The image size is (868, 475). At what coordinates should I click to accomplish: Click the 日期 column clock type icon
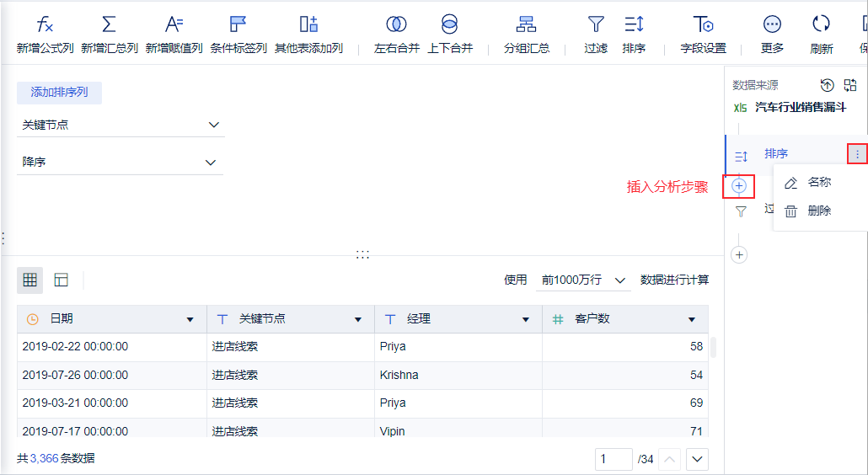point(33,319)
